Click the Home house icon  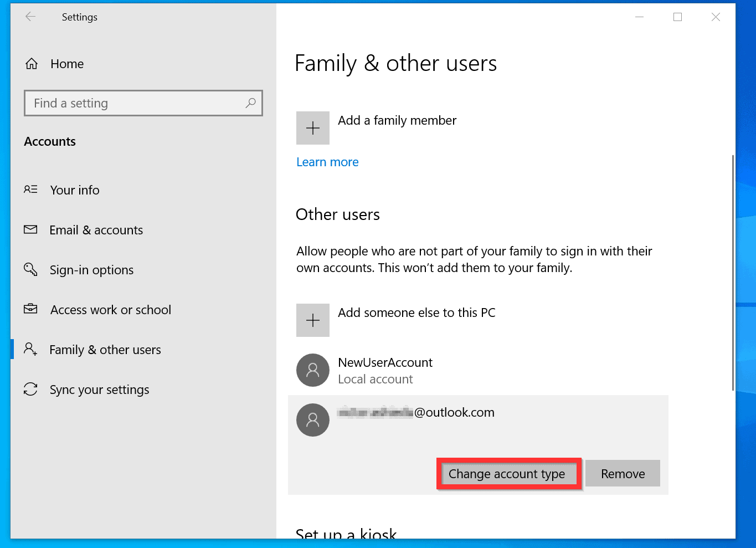32,64
